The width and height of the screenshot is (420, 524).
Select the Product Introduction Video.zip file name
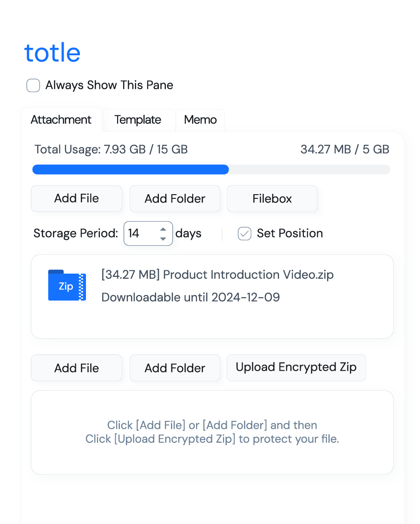click(x=217, y=275)
